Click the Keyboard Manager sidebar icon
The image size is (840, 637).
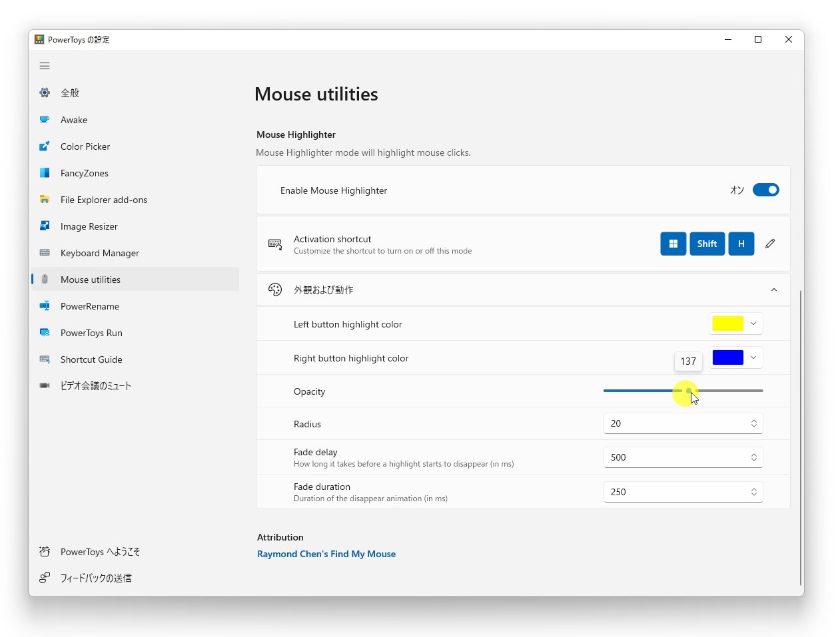point(45,253)
